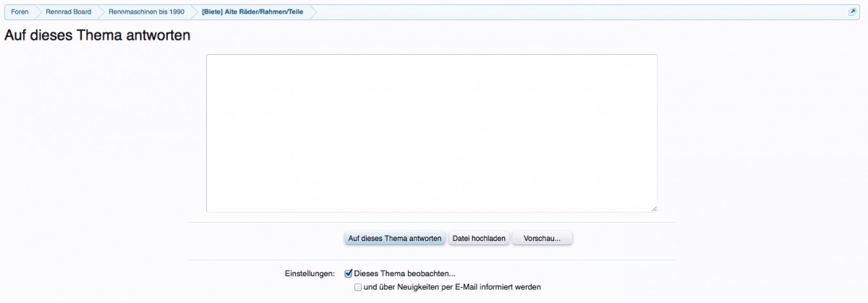868x303 pixels.
Task: Click the Datei hochladen button
Action: tap(479, 238)
